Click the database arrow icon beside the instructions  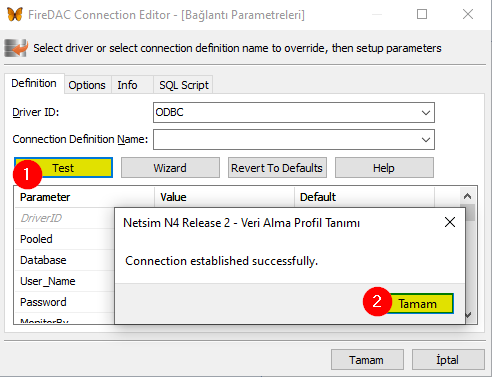click(16, 48)
